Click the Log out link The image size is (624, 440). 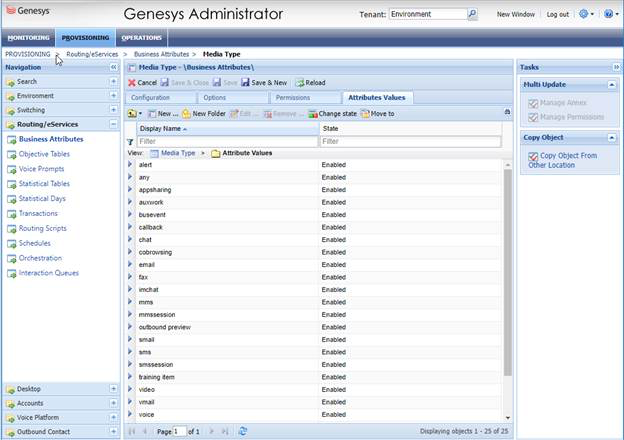click(x=557, y=15)
